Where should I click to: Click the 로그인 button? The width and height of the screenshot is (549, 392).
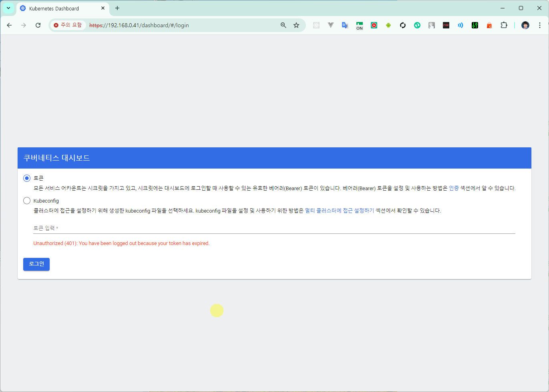pyautogui.click(x=36, y=264)
